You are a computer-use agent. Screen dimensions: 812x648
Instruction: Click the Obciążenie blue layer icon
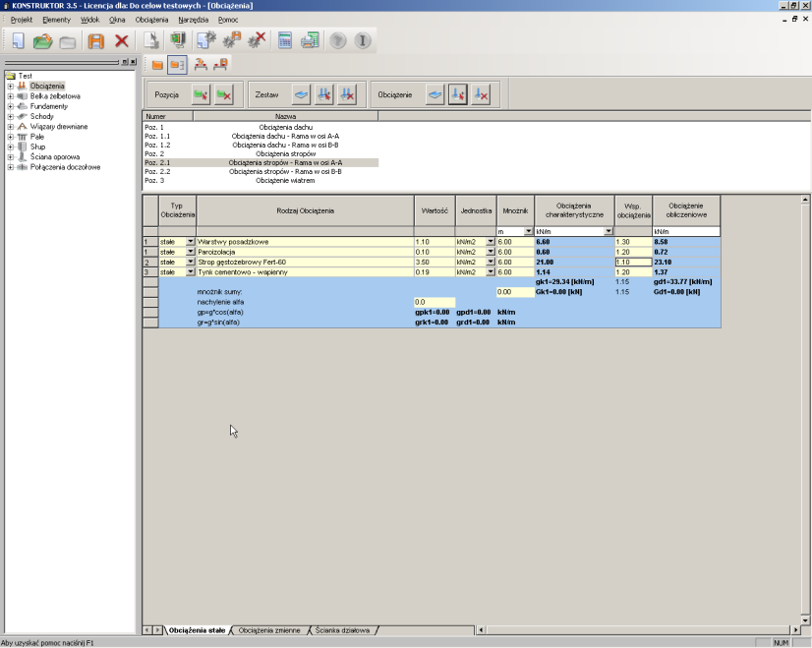pyautogui.click(x=435, y=94)
